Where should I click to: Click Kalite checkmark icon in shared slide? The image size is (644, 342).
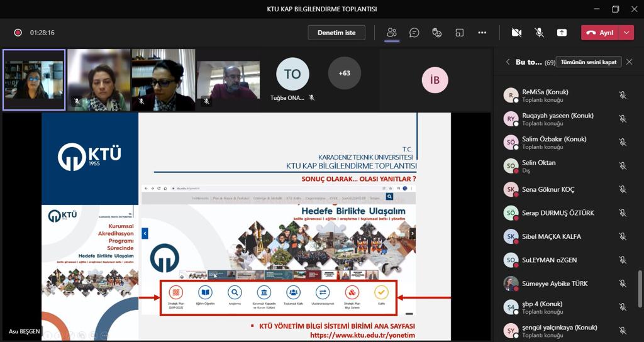click(381, 292)
